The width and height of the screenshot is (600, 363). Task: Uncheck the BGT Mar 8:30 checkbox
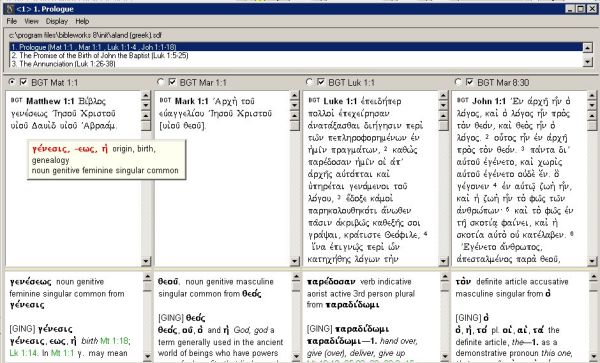click(470, 82)
